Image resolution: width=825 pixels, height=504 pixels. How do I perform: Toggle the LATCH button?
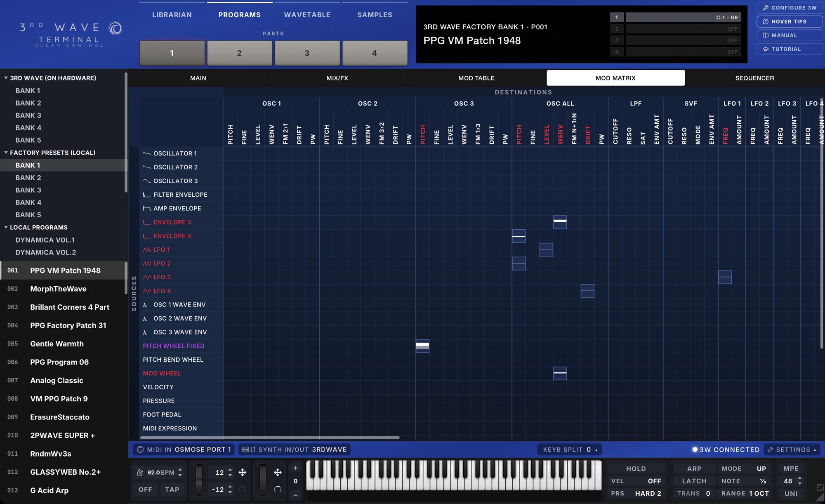(x=694, y=481)
